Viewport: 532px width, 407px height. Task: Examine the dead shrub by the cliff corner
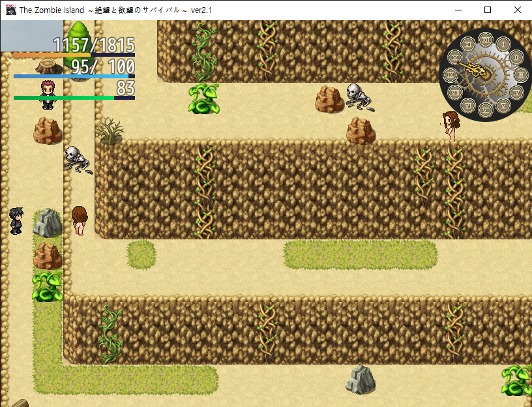(x=110, y=130)
